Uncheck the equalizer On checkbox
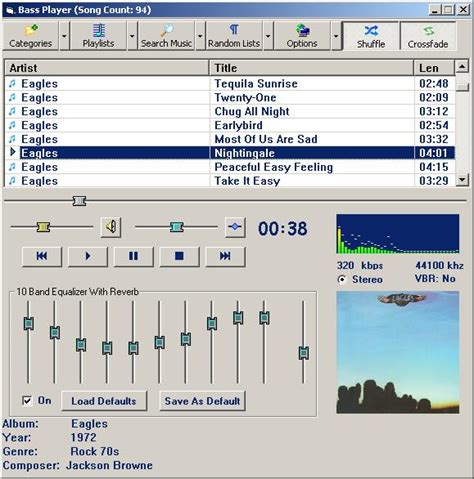The width and height of the screenshot is (474, 479). [27, 400]
